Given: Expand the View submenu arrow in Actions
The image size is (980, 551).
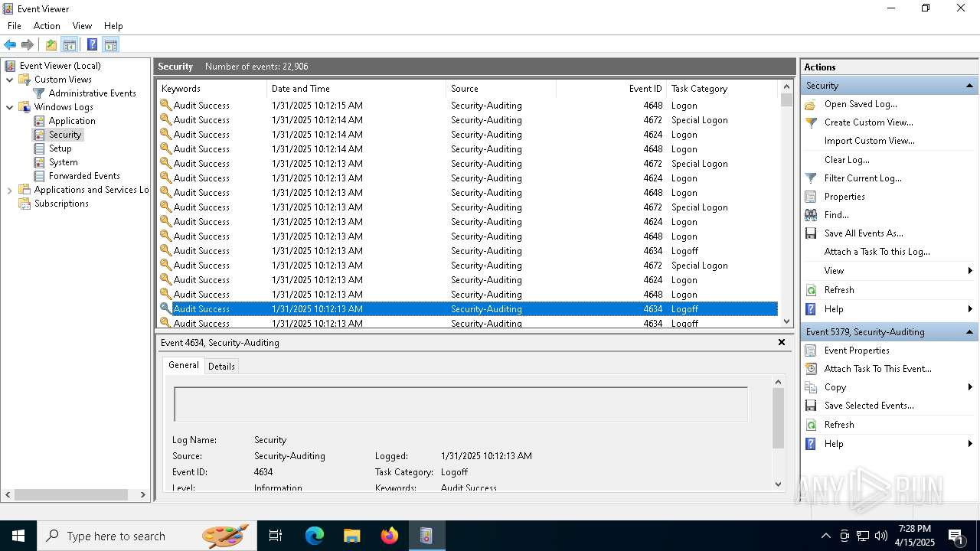Looking at the screenshot, I should [970, 271].
